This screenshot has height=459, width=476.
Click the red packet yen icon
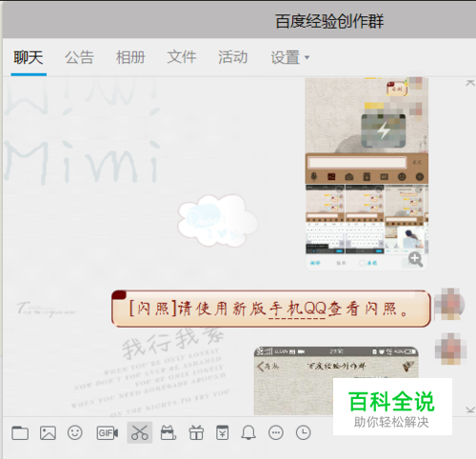tap(222, 432)
